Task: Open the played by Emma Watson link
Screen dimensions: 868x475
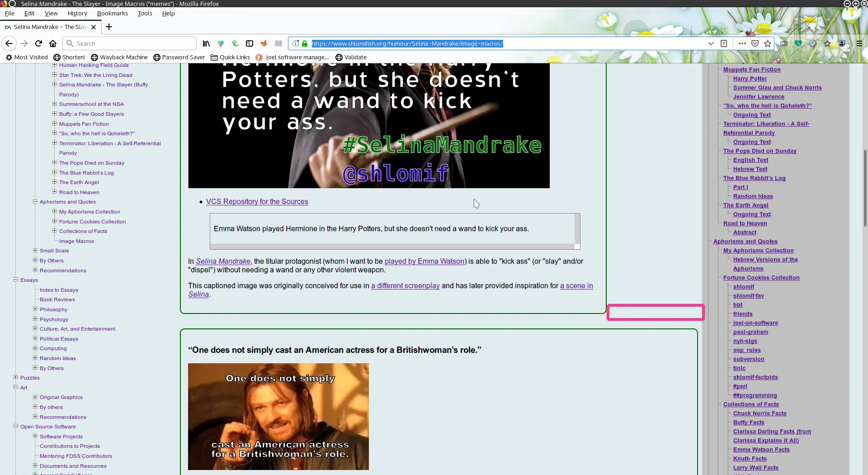Action: [425, 261]
